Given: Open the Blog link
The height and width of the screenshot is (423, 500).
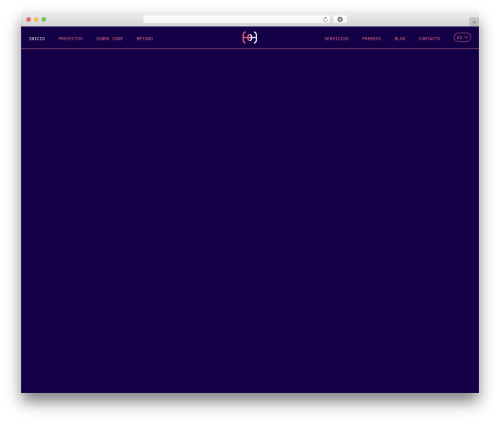Looking at the screenshot, I should (400, 39).
